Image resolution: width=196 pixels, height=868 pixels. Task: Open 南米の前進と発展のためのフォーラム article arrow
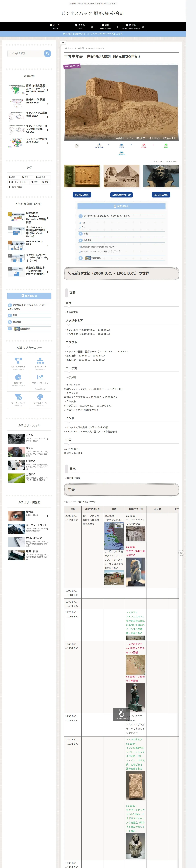[x=48, y=90]
